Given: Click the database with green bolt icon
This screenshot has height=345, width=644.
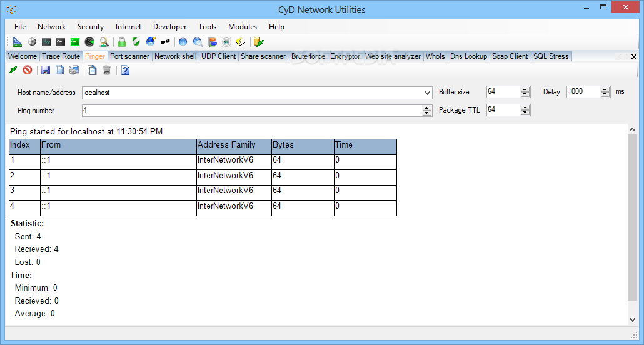Looking at the screenshot, I should 258,41.
